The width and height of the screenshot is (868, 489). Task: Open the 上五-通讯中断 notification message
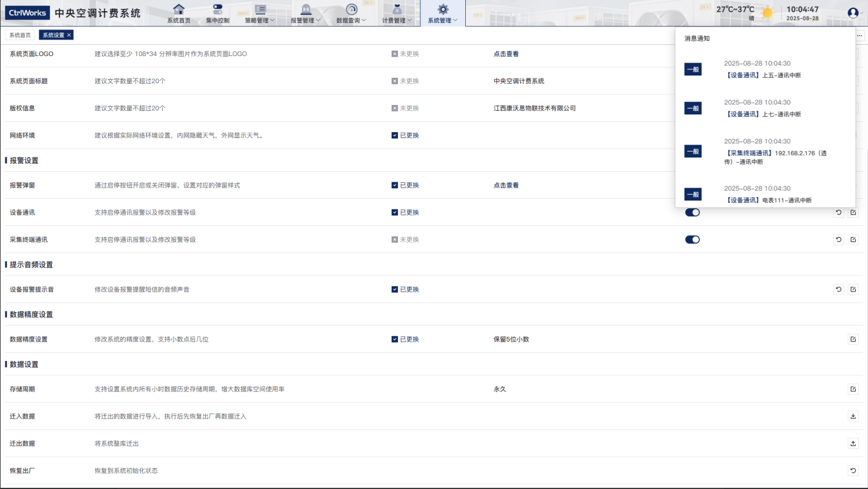point(764,76)
